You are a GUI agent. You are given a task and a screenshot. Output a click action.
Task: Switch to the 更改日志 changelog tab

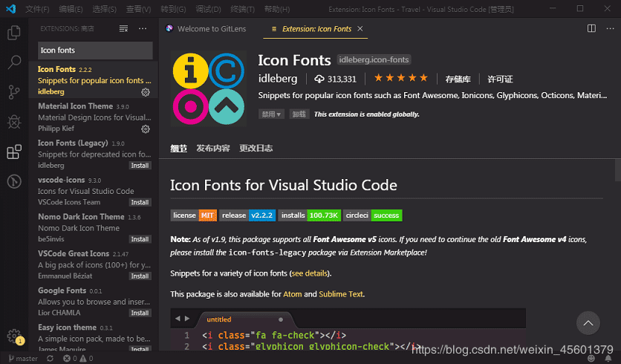[256, 148]
